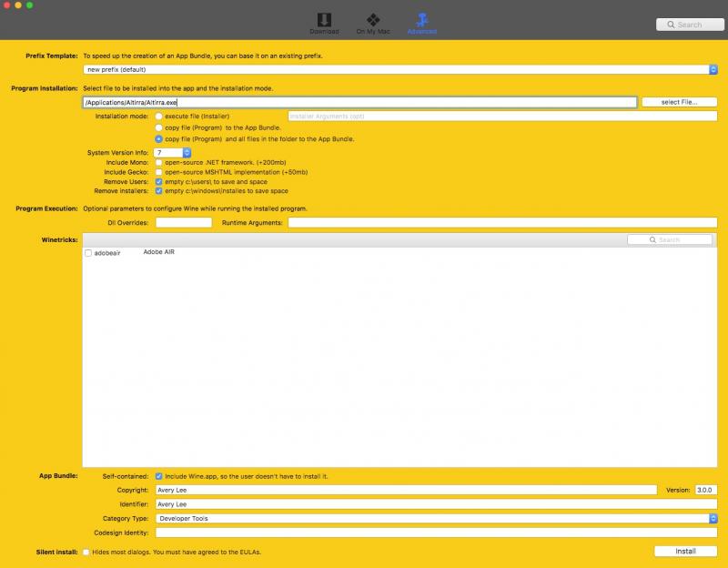Click the Installer Arguments field
The width and height of the screenshot is (728, 568).
point(502,117)
